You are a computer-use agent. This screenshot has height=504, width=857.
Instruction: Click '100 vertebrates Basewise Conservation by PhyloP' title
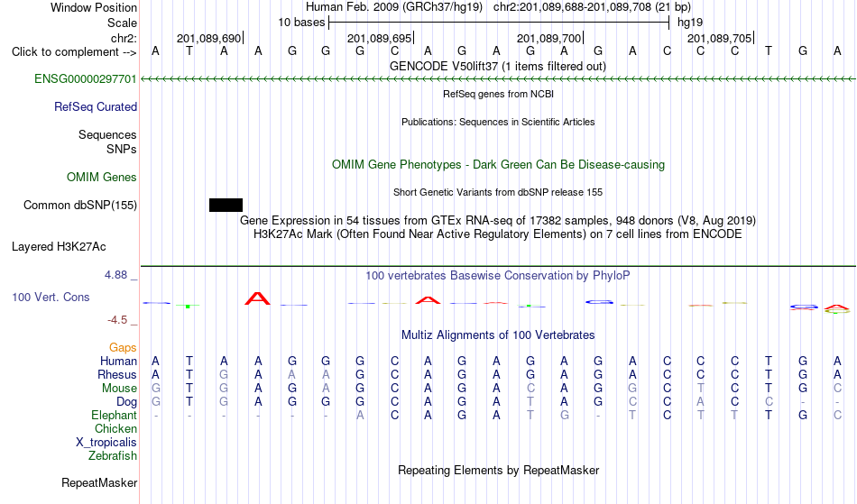[498, 276]
